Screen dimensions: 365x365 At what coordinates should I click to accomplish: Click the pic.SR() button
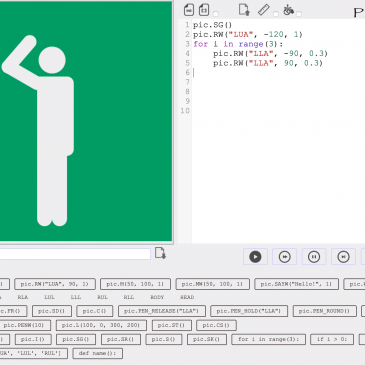[x=121, y=339]
